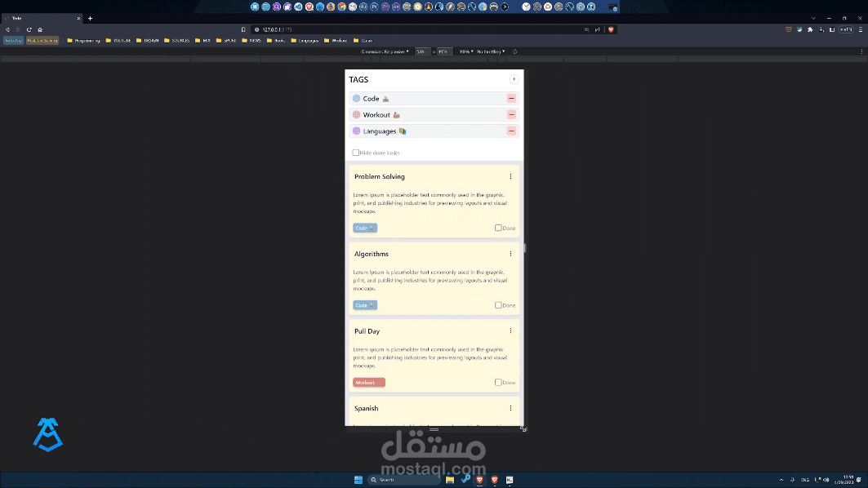This screenshot has height=488, width=868.
Task: Open the zoom percentage dropdown
Action: pos(466,51)
